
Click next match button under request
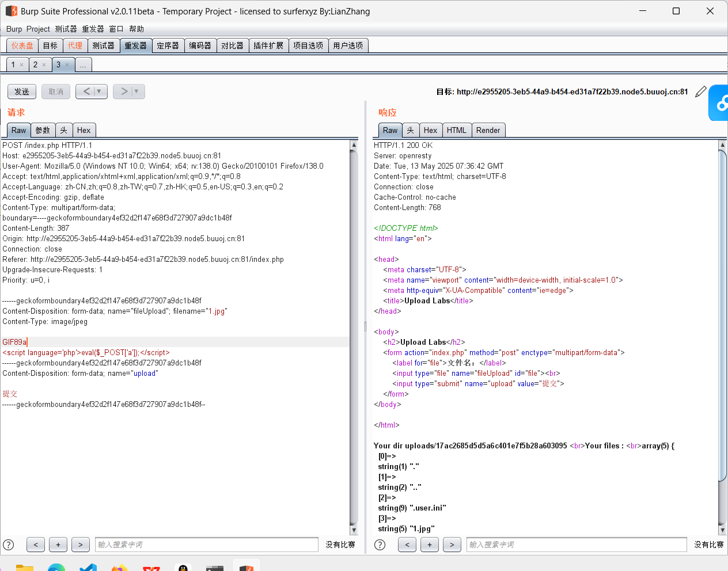pyautogui.click(x=81, y=545)
